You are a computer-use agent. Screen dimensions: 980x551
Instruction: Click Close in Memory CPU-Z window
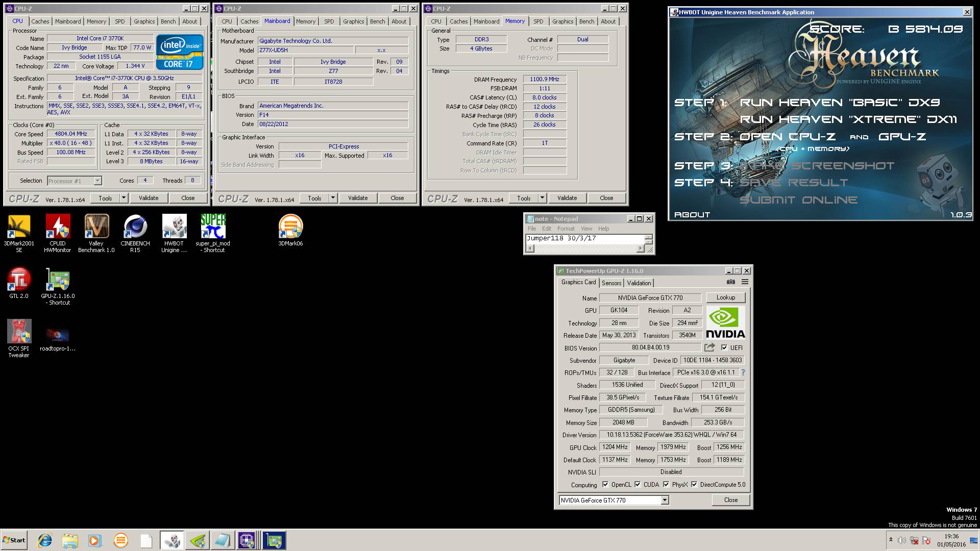click(x=606, y=198)
